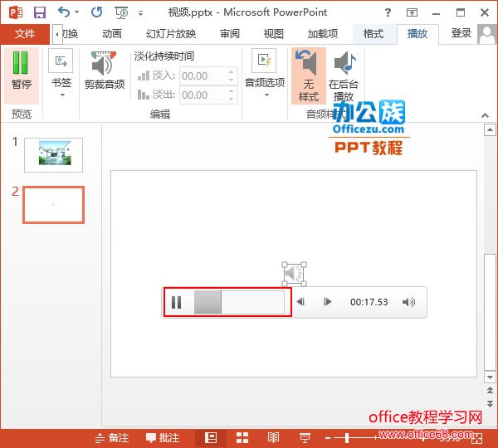Viewport: 498px width, 448px height.
Task: Toggle the Notes (备注) pane button
Action: (112, 438)
